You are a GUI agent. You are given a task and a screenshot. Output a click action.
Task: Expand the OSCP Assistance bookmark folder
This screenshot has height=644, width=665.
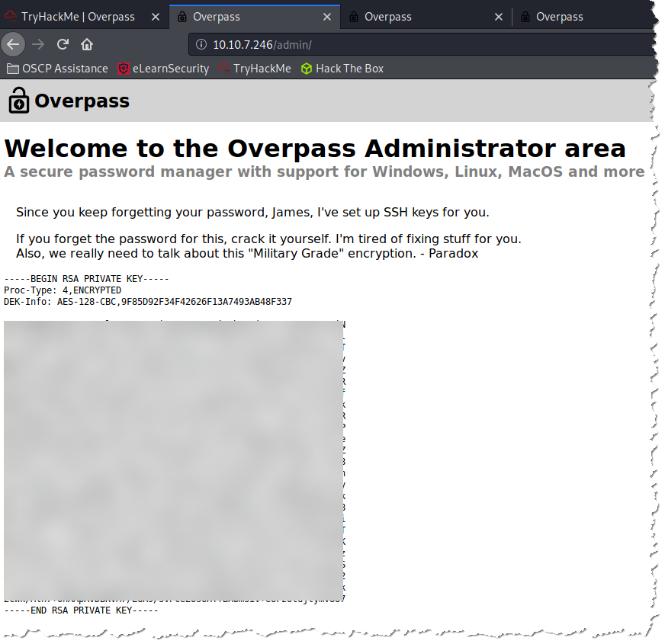pyautogui.click(x=58, y=69)
